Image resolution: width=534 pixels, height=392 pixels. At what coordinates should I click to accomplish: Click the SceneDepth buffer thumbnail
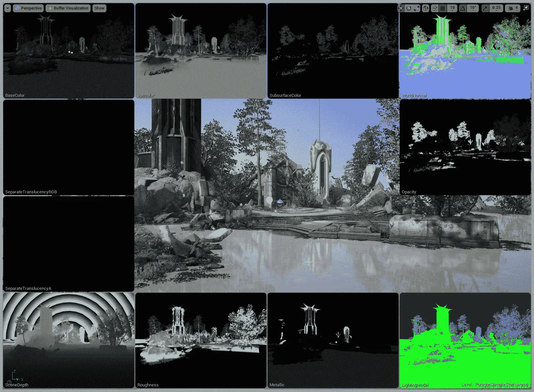(x=69, y=340)
